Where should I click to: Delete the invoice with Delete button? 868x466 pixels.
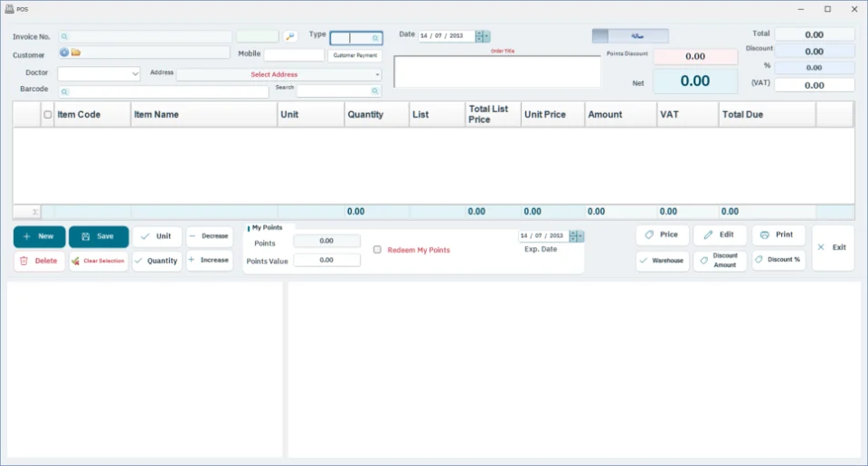[39, 261]
